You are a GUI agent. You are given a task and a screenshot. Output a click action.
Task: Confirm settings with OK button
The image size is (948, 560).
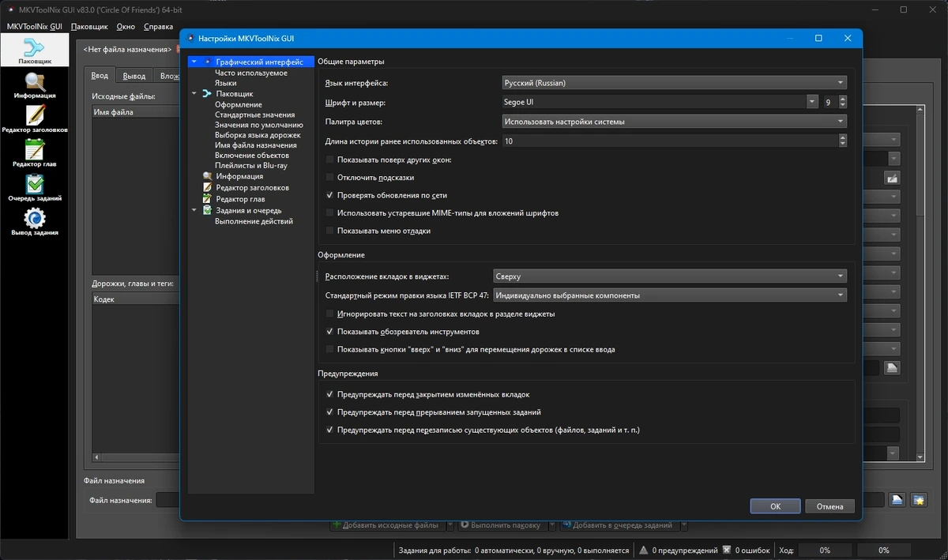tap(775, 506)
